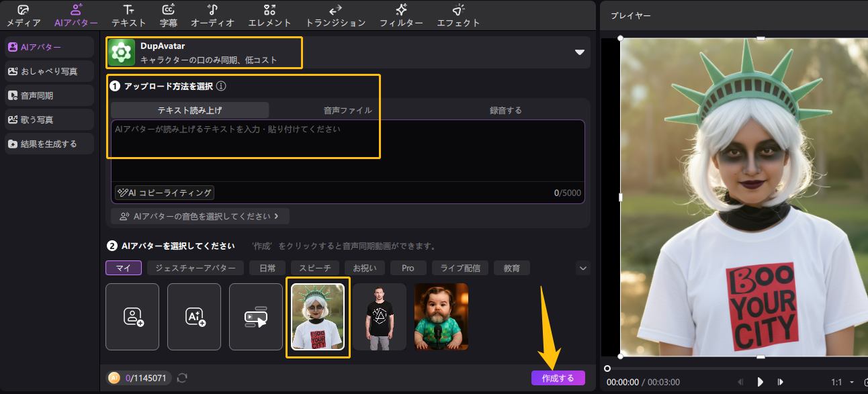Viewport: 868px width, 394px height.
Task: Click the add custom avatar tile
Action: [132, 317]
